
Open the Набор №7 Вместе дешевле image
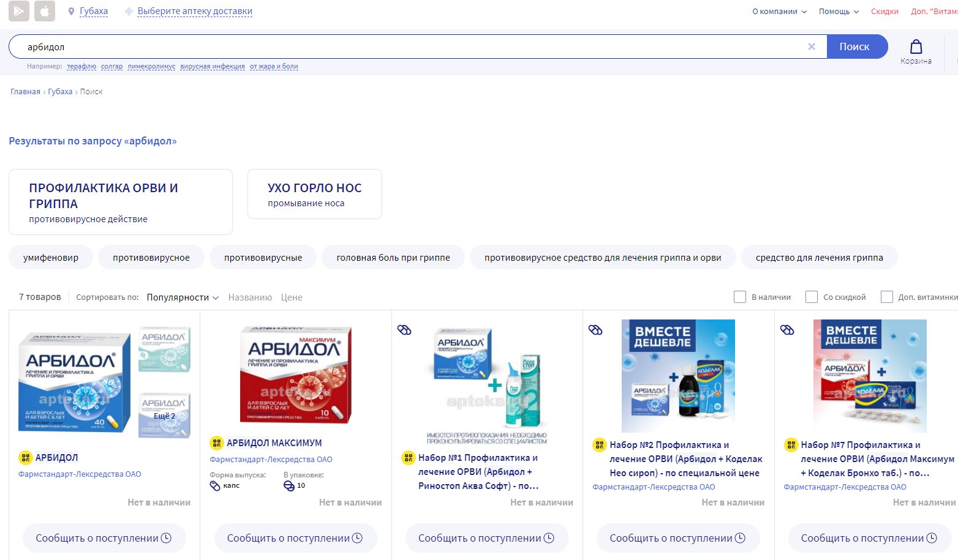tap(870, 376)
